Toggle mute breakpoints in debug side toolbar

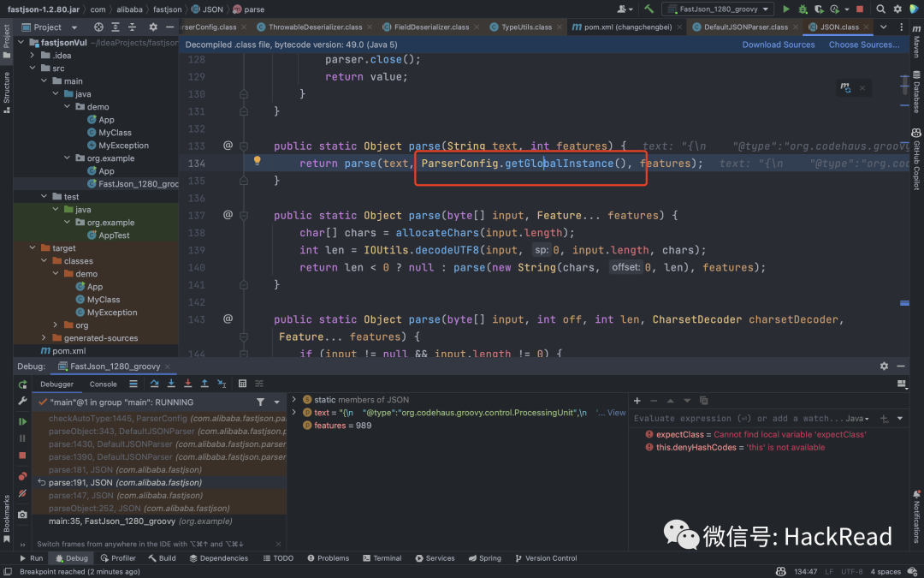click(x=22, y=493)
